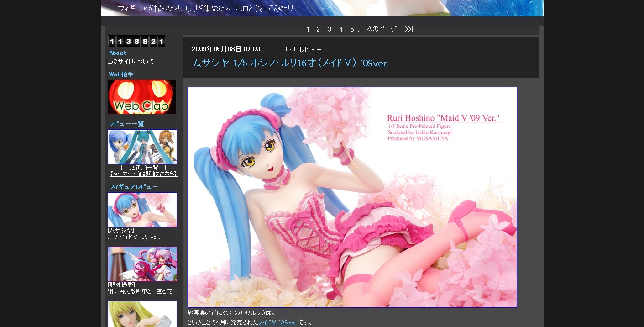The height and width of the screenshot is (327, 644).
Task: Click current page number 1
Action: tap(308, 29)
